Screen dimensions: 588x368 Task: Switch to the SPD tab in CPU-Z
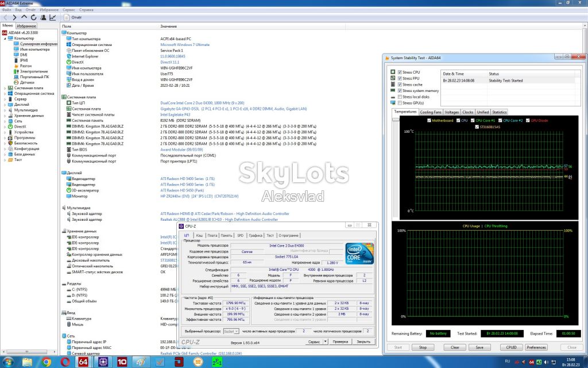(240, 235)
